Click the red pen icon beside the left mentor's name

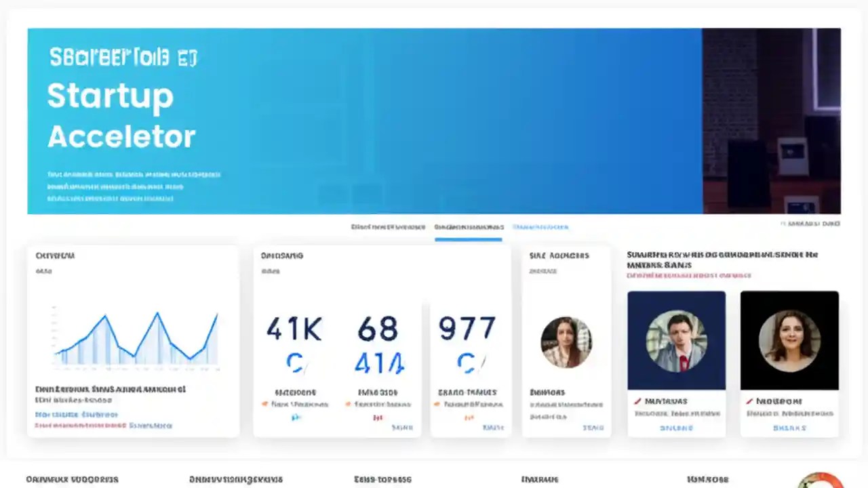636,401
